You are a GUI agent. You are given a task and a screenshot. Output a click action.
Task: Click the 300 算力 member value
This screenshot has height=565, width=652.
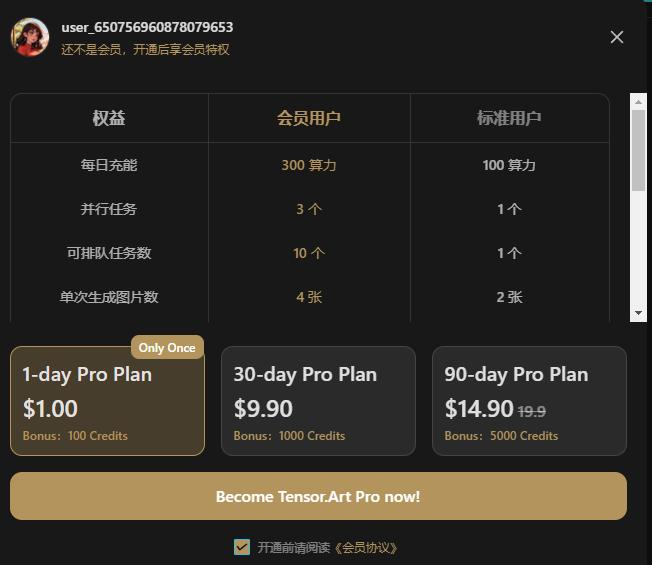[309, 165]
